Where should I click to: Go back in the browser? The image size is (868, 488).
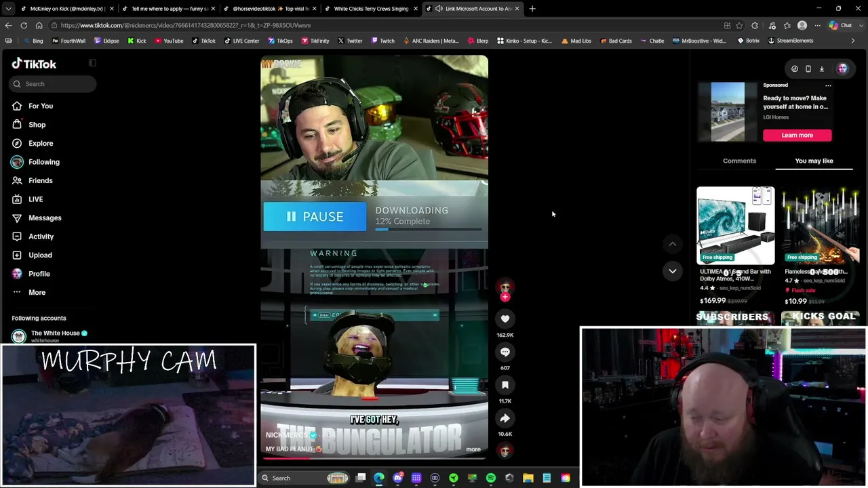(8, 26)
